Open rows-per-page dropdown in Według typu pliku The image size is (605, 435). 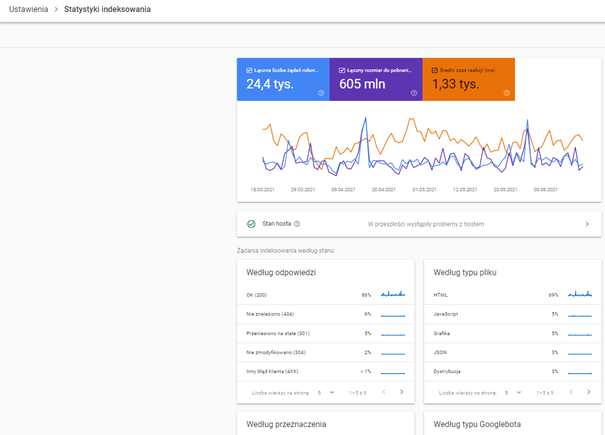(x=518, y=392)
